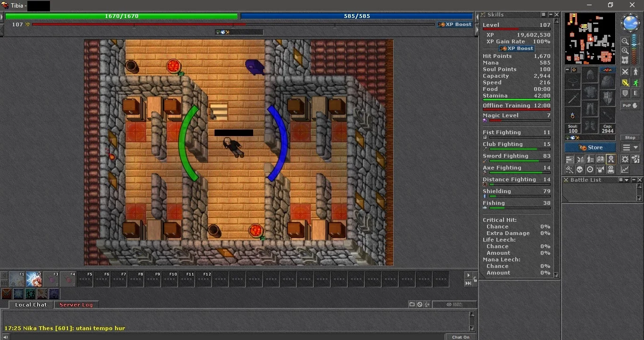Click the highlighted character figure widget icon
The height and width of the screenshot is (340, 644).
pos(611,159)
